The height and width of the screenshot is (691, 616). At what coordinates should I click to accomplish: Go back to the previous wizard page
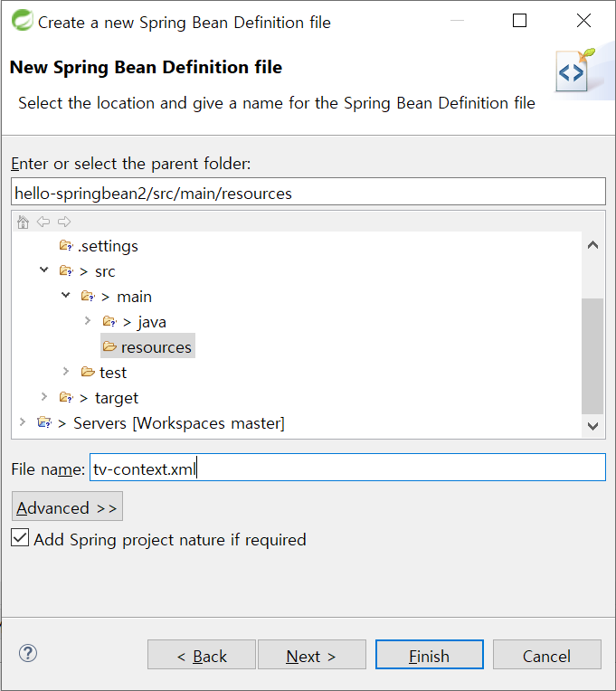tap(202, 655)
